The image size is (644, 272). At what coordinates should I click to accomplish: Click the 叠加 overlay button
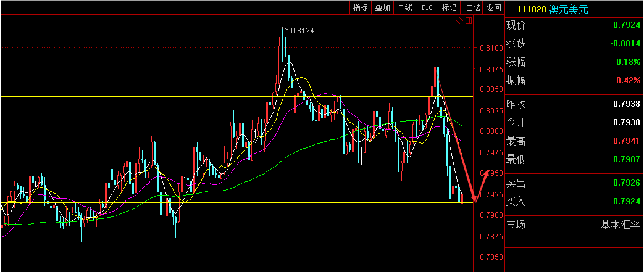(x=382, y=7)
